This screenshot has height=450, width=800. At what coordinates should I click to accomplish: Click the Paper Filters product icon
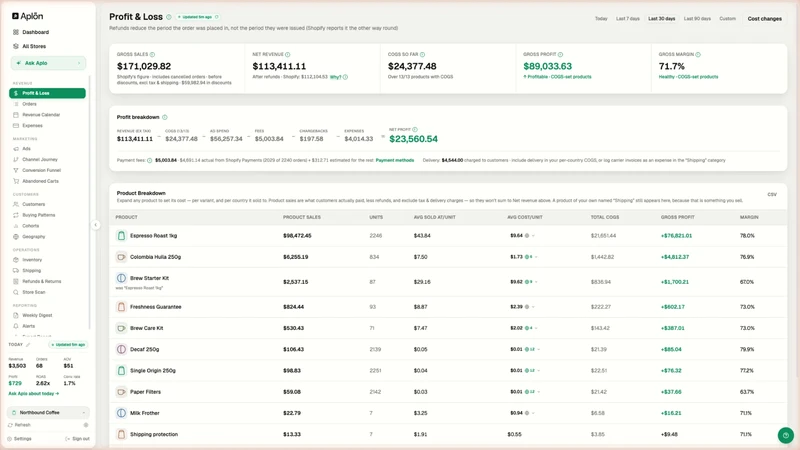coord(121,392)
